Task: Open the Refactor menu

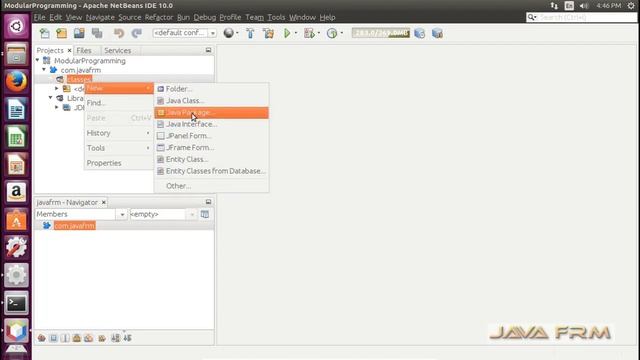Action: click(159, 17)
